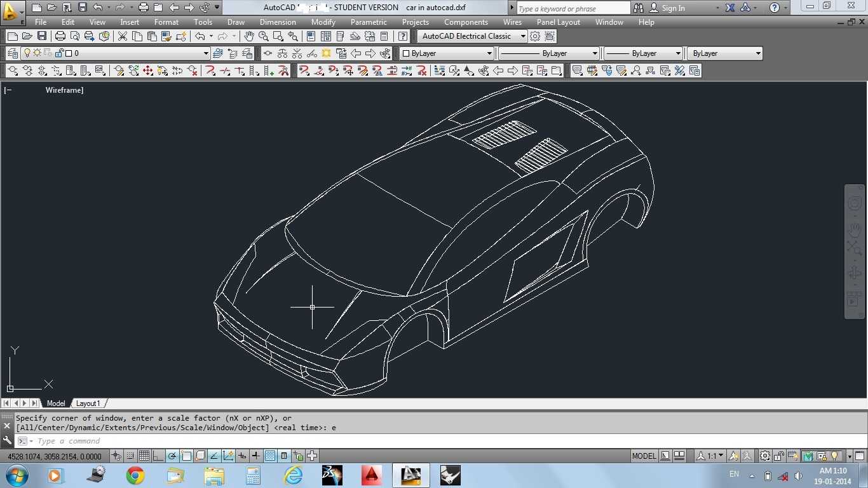
Task: Click the keyword search input field
Action: 573,8
